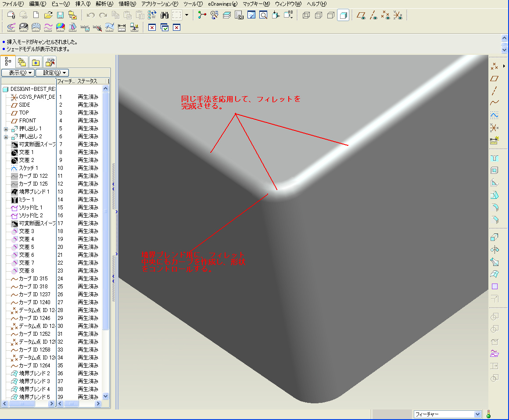The image size is (509, 420).
Task: Click the Save icon in top toolbar
Action: pyautogui.click(x=61, y=15)
